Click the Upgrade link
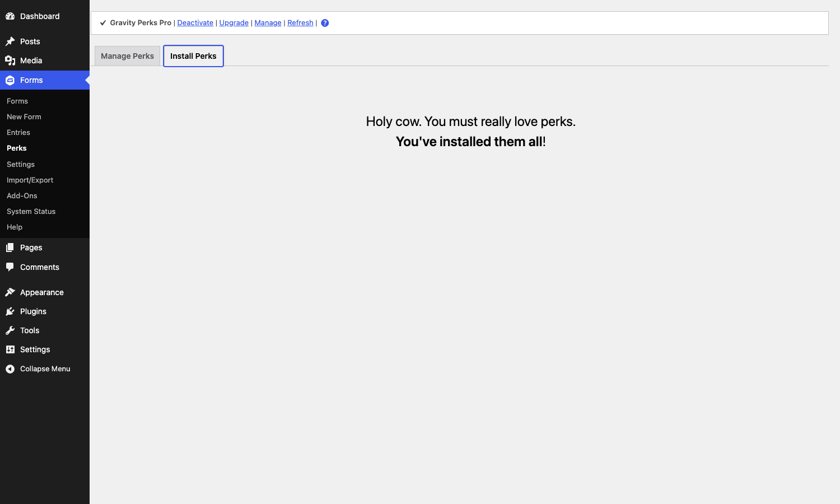The height and width of the screenshot is (504, 840). pyautogui.click(x=234, y=23)
